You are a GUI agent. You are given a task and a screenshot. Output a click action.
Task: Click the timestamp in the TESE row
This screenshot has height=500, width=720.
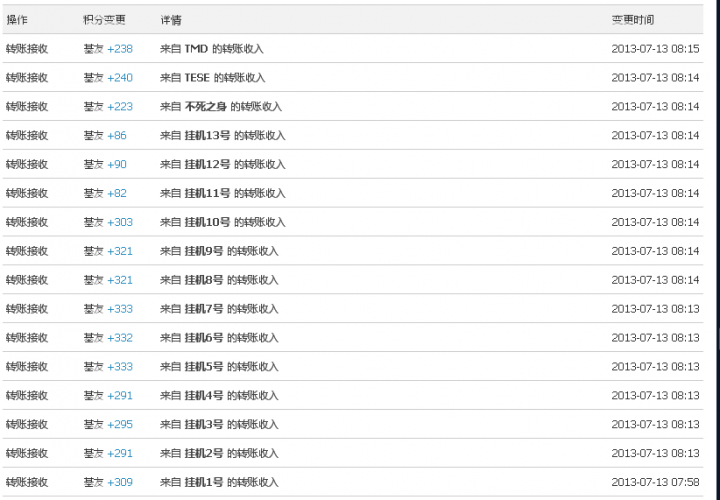pyautogui.click(x=655, y=78)
